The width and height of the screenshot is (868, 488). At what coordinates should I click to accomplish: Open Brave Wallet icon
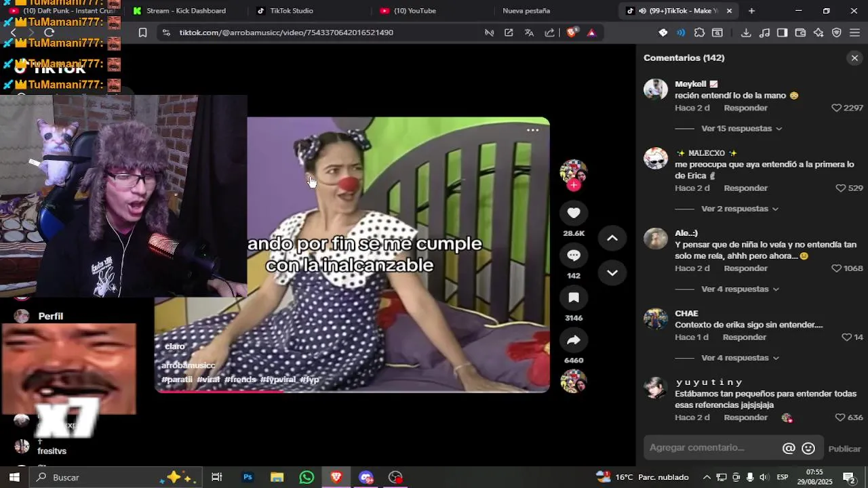point(800,33)
